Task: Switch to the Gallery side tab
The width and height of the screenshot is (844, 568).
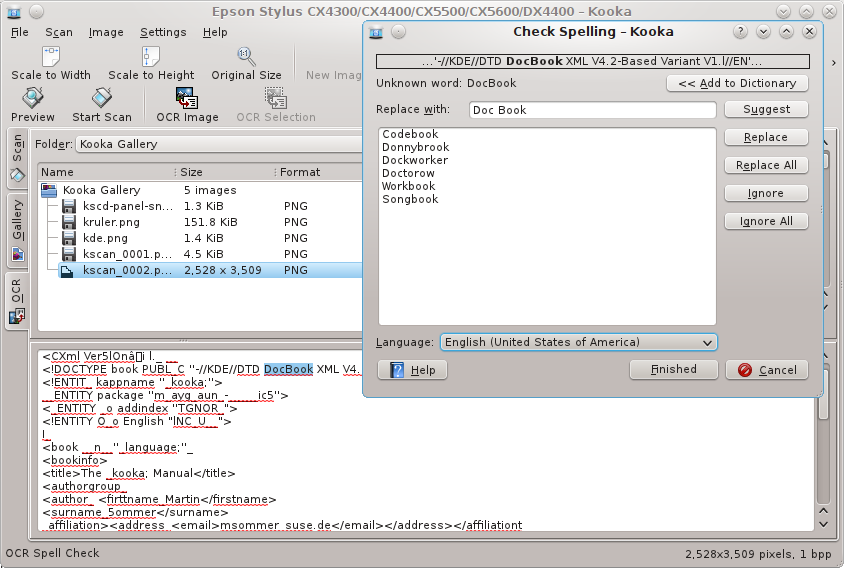Action: click(17, 230)
